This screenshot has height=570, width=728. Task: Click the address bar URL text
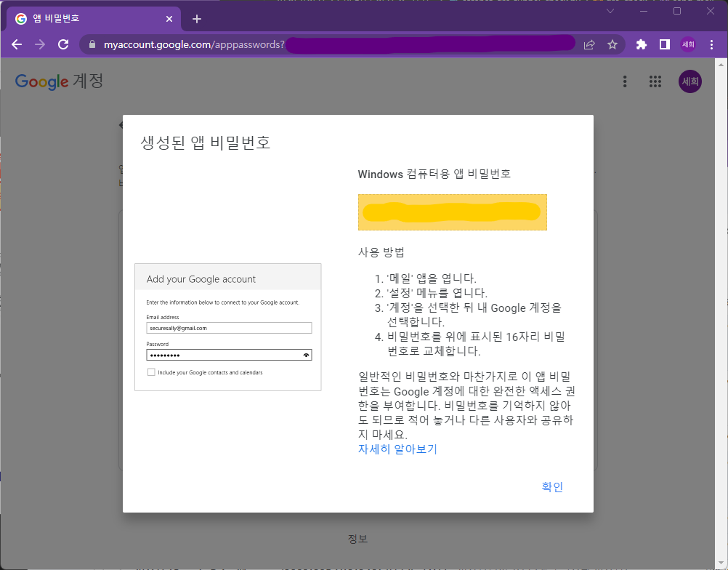tap(194, 44)
